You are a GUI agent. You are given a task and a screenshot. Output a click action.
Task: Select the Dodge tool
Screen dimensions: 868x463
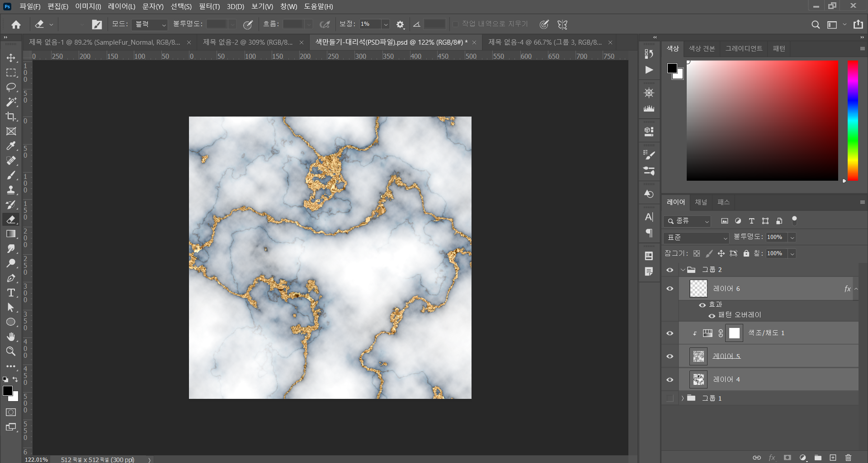click(x=11, y=263)
